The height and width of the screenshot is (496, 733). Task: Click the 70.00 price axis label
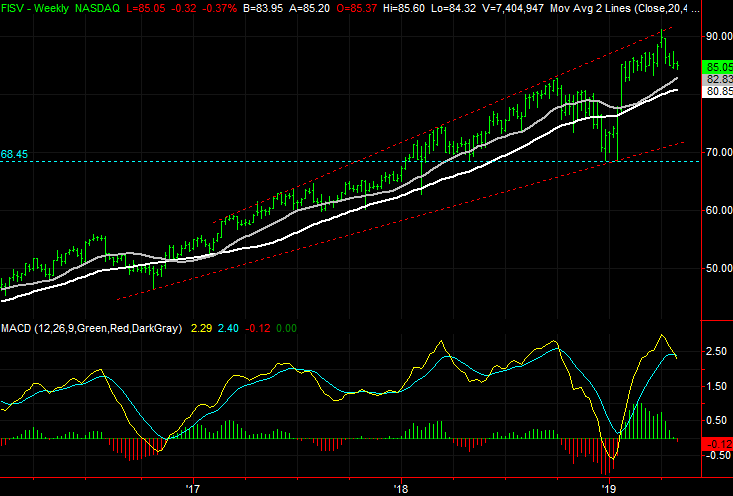pyautogui.click(x=719, y=152)
